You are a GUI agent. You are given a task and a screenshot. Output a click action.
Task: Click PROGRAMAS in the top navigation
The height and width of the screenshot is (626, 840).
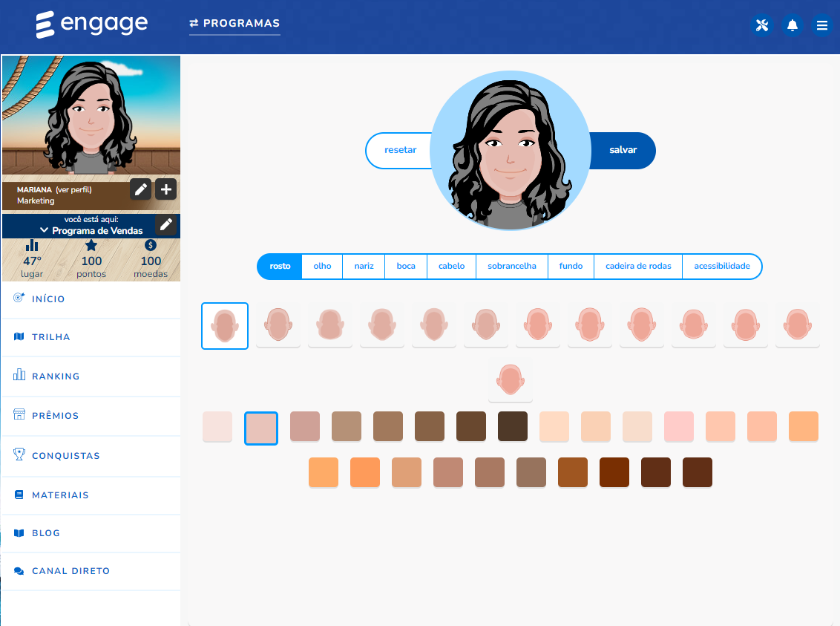coord(234,23)
